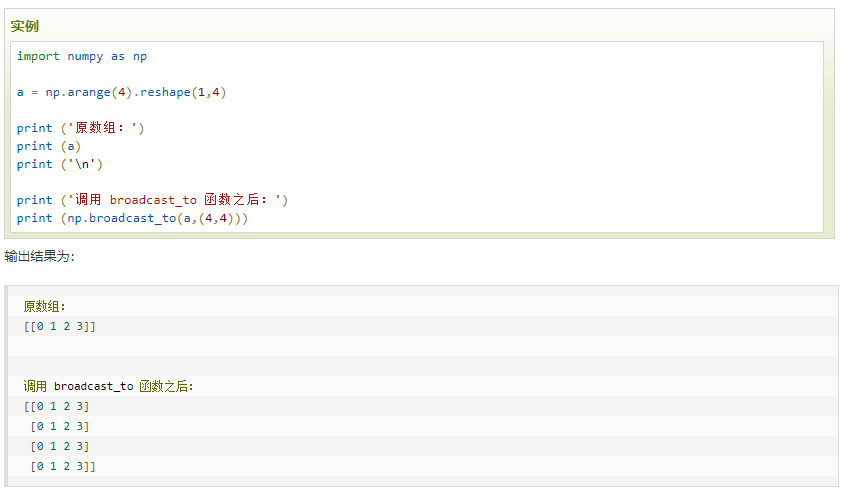Click the word numpy in the import line
This screenshot has height=502, width=845.
point(85,57)
